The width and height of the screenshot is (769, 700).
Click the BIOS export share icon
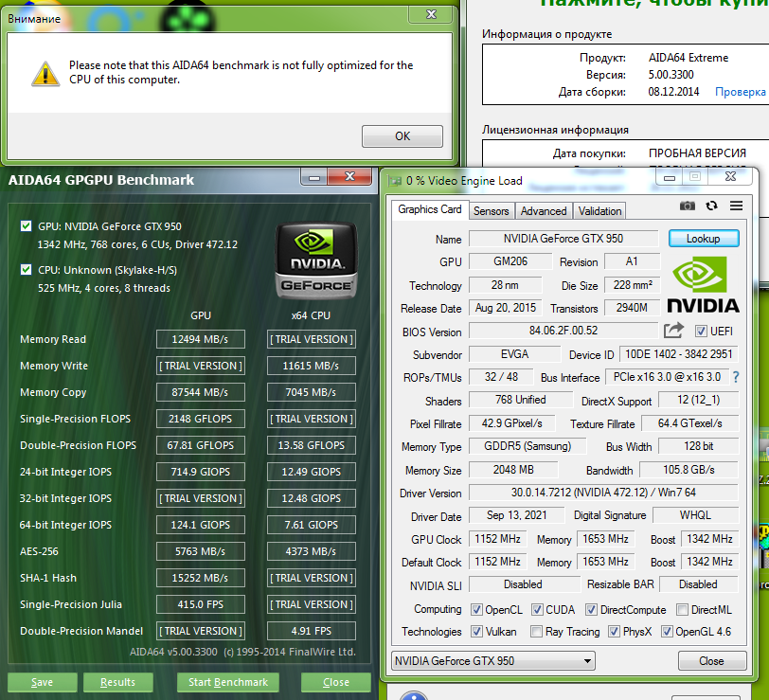point(674,331)
